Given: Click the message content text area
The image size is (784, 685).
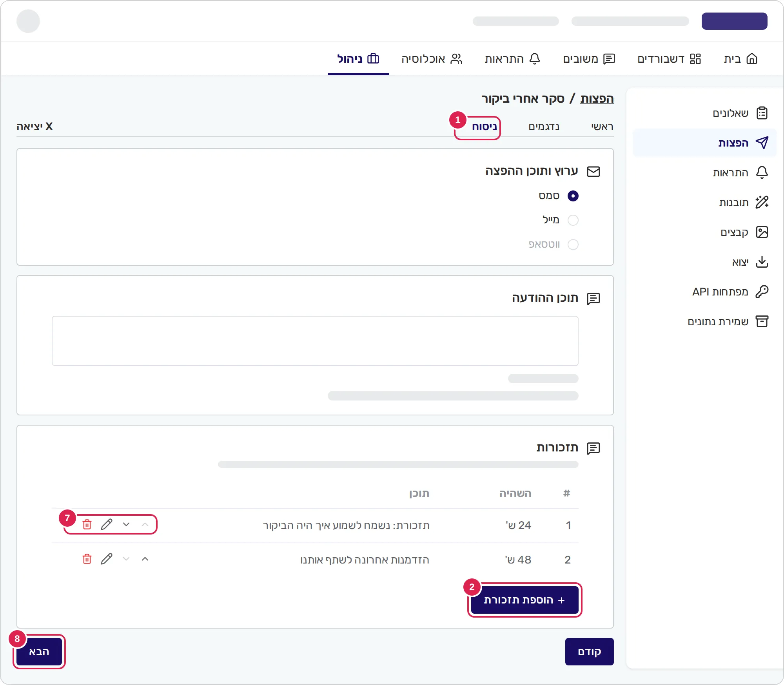Looking at the screenshot, I should (315, 341).
